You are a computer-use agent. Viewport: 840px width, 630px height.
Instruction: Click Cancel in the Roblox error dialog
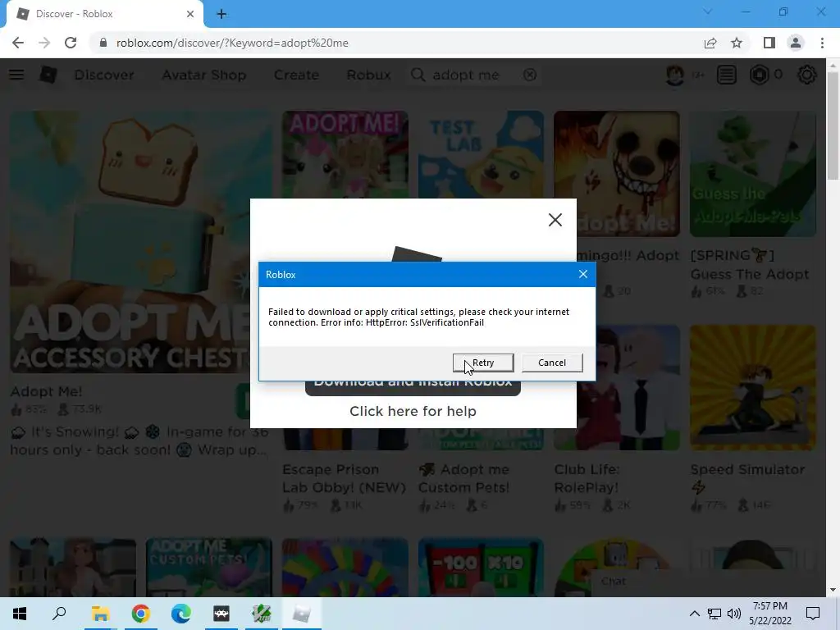tap(552, 363)
